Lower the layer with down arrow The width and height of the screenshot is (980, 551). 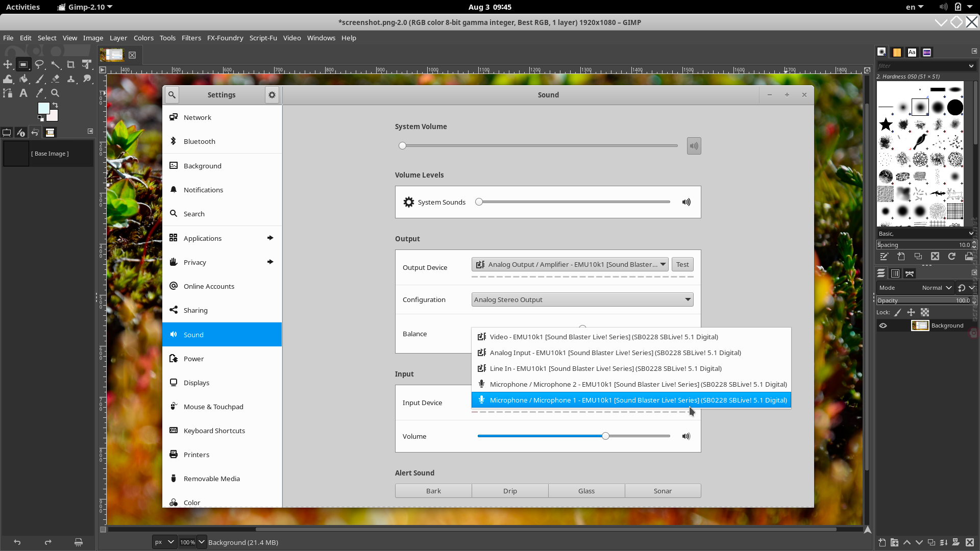pyautogui.click(x=919, y=542)
